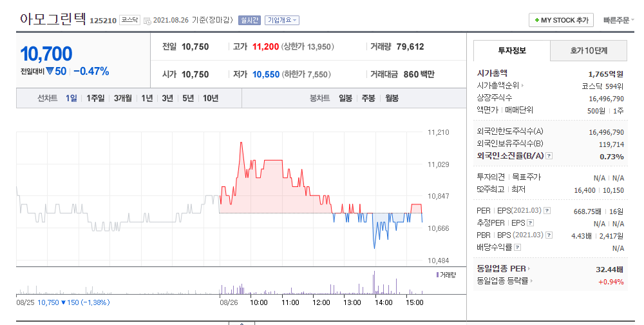Open the 기업개요 dropdown

282,20
